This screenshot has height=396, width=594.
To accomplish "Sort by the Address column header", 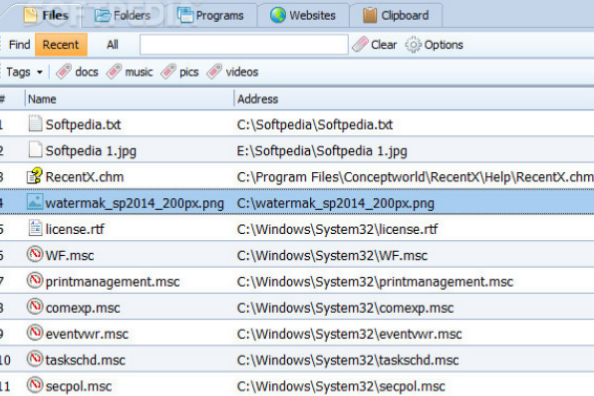I will click(x=414, y=99).
